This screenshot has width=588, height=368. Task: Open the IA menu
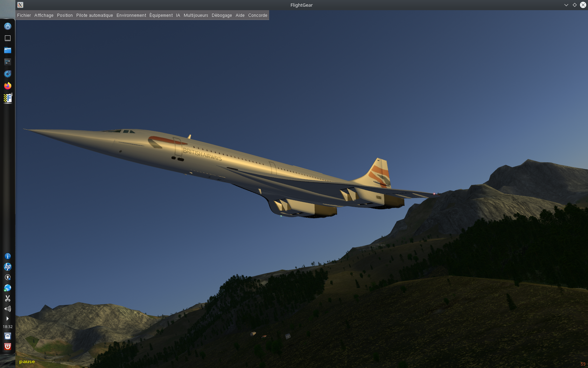tap(178, 15)
